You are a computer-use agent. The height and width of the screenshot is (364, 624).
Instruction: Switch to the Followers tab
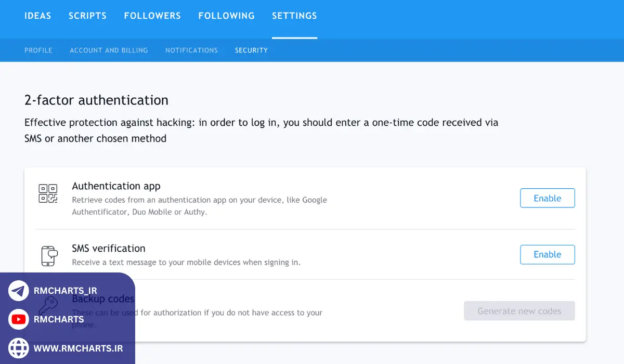[x=152, y=16]
